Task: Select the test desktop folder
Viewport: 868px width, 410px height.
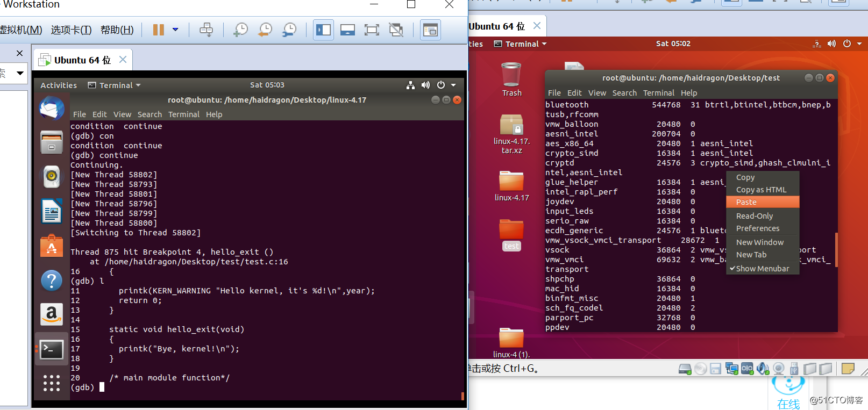Action: coord(511,235)
